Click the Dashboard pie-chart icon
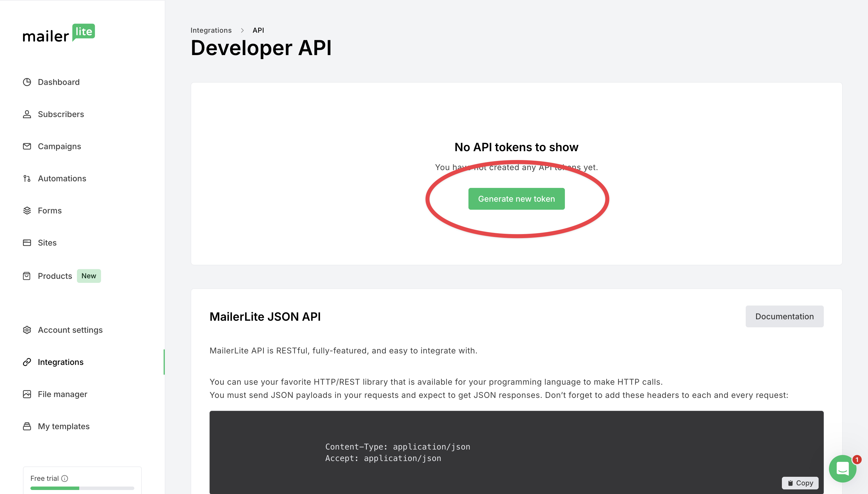The height and width of the screenshot is (494, 868). click(x=27, y=82)
